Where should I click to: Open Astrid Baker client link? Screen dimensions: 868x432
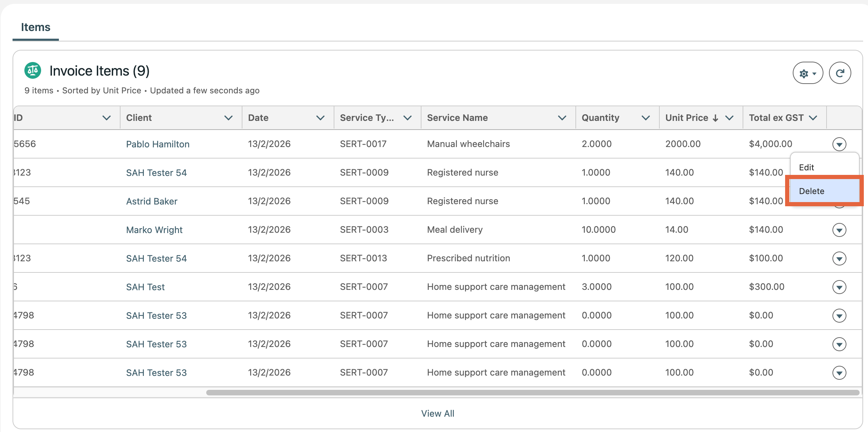[x=152, y=201]
